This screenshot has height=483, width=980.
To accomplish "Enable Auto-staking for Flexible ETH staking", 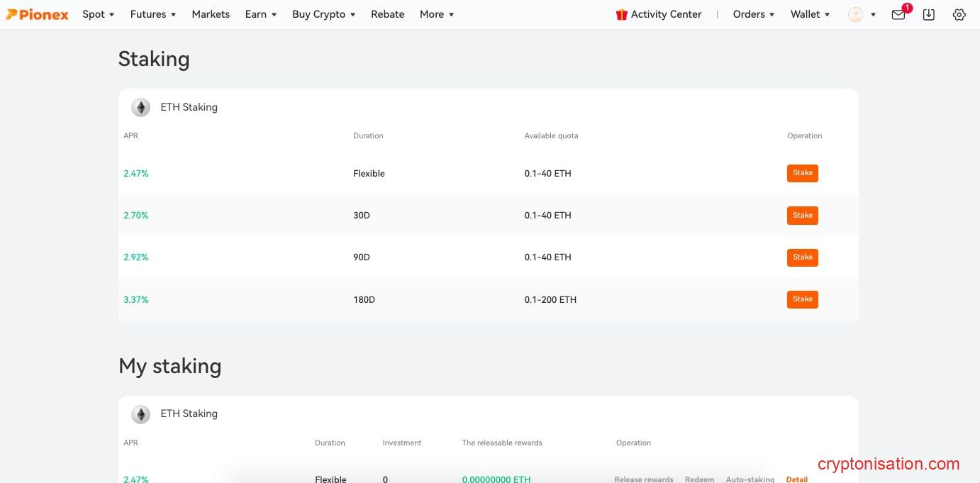I will pyautogui.click(x=750, y=479).
